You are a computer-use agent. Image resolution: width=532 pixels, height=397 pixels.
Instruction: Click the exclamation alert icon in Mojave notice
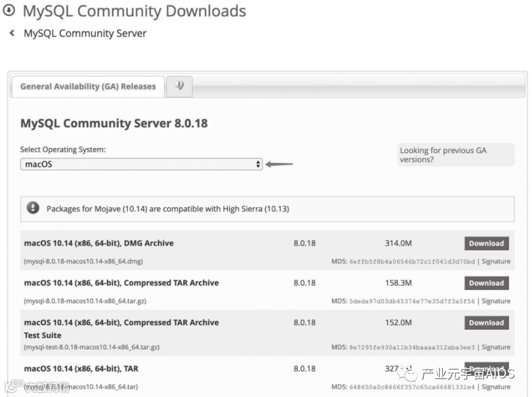tap(33, 207)
